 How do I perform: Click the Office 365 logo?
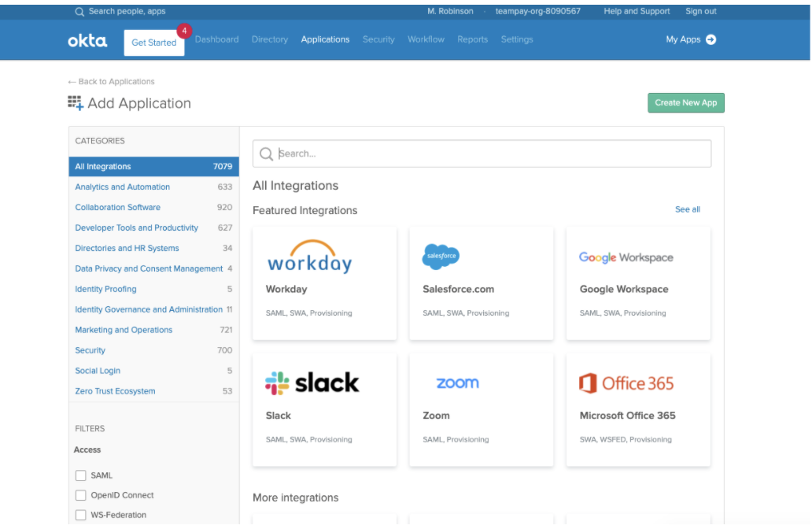(x=626, y=383)
